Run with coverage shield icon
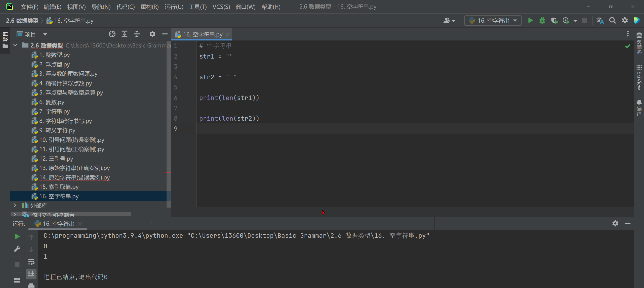The height and width of the screenshot is (288, 644). 554,21
